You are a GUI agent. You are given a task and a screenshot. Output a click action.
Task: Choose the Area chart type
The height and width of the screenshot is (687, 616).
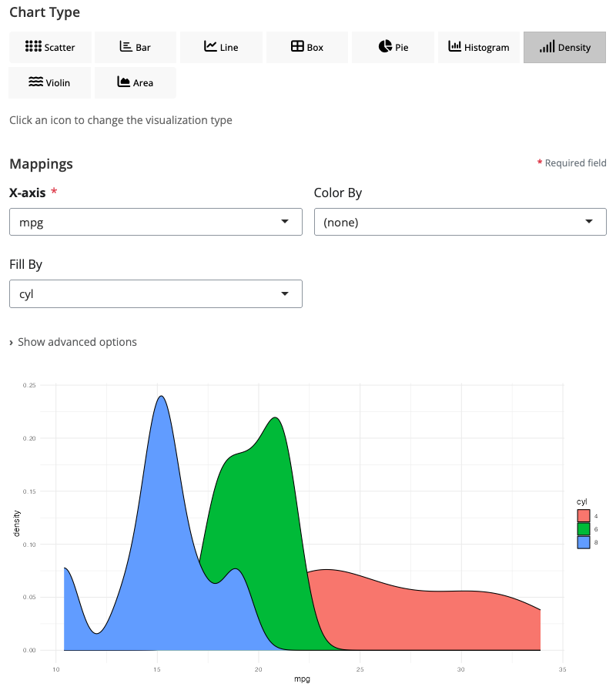click(x=136, y=82)
